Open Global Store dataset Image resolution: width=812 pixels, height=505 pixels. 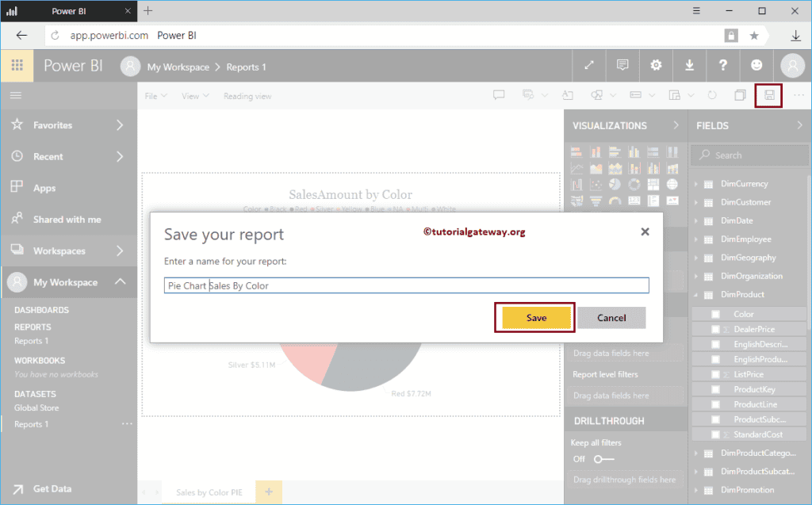tap(36, 407)
